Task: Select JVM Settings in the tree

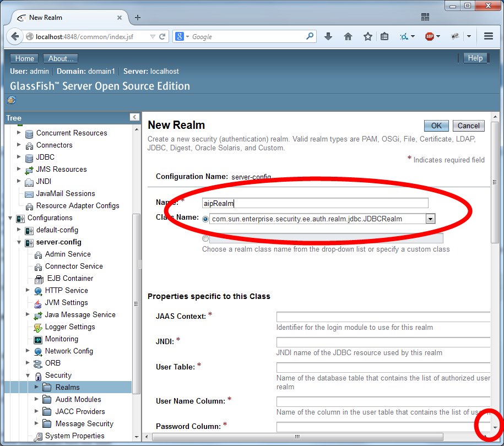Action: [66, 302]
